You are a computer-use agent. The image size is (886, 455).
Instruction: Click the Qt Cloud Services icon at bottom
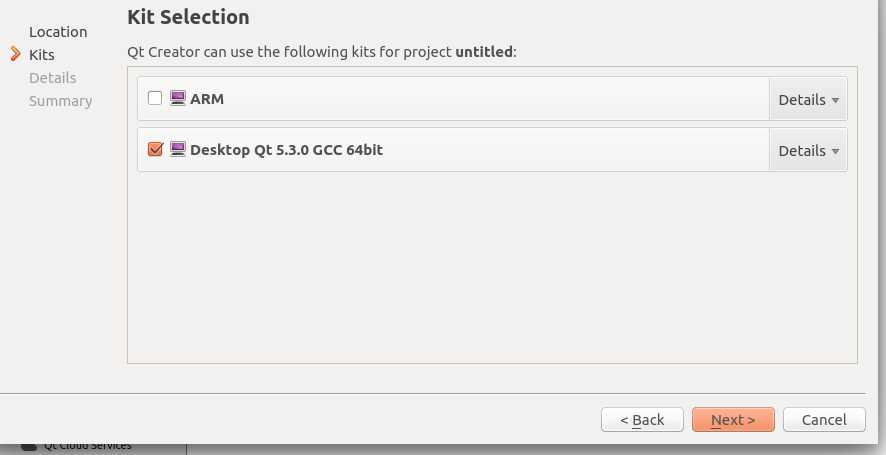[28, 447]
